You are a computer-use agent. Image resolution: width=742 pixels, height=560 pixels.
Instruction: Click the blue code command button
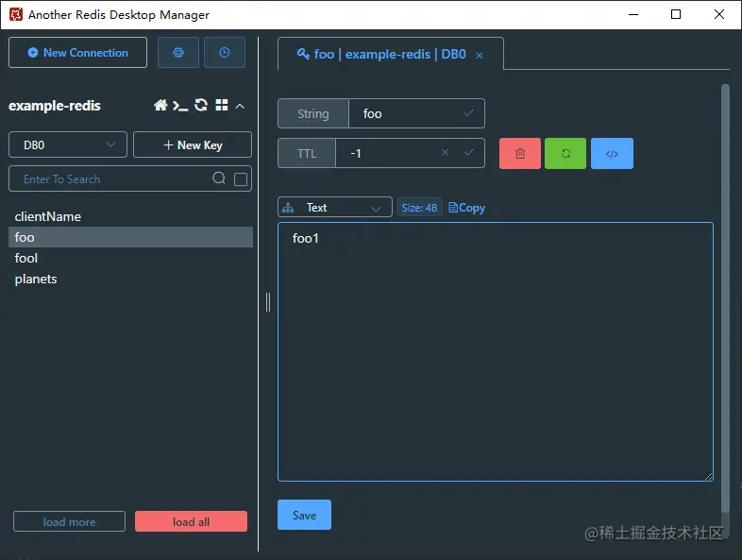pyautogui.click(x=612, y=153)
